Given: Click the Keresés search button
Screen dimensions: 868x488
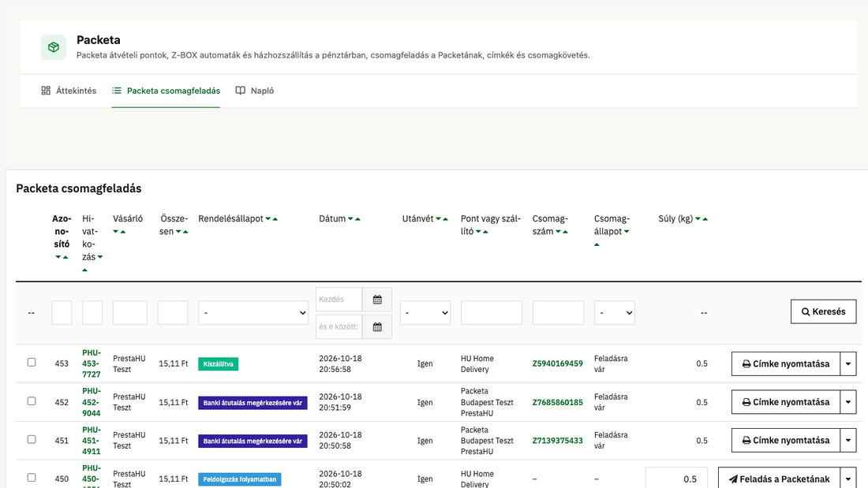Looking at the screenshot, I should click(x=823, y=311).
